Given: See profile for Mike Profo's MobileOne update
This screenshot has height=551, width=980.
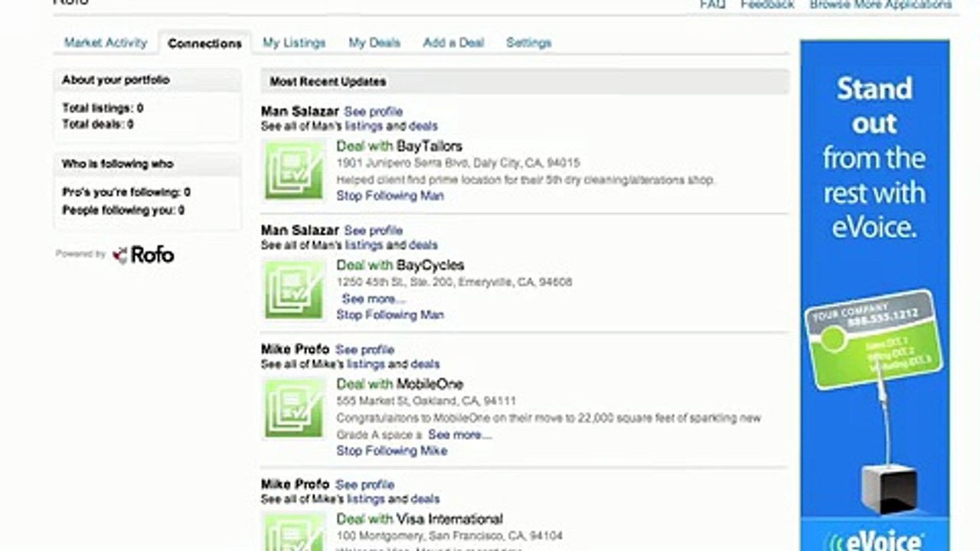Looking at the screenshot, I should coord(364,350).
